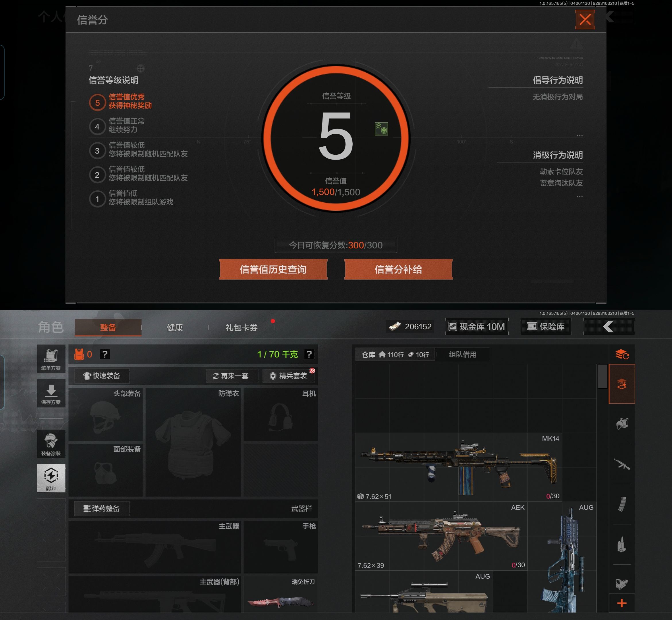This screenshot has height=620, width=672.
Task: Switch to 组队借用 warehouse tab
Action: coord(462,354)
